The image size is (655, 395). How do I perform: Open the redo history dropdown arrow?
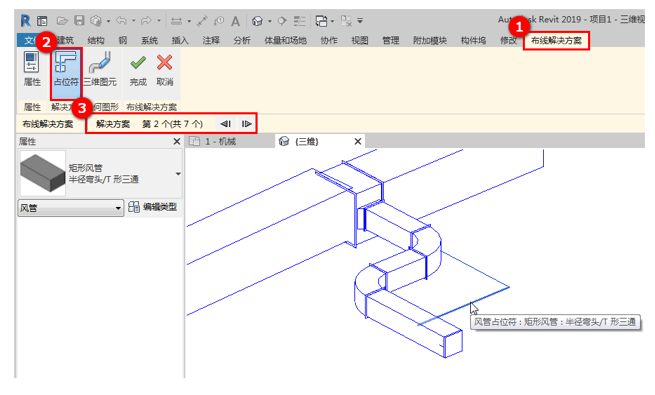point(159,20)
